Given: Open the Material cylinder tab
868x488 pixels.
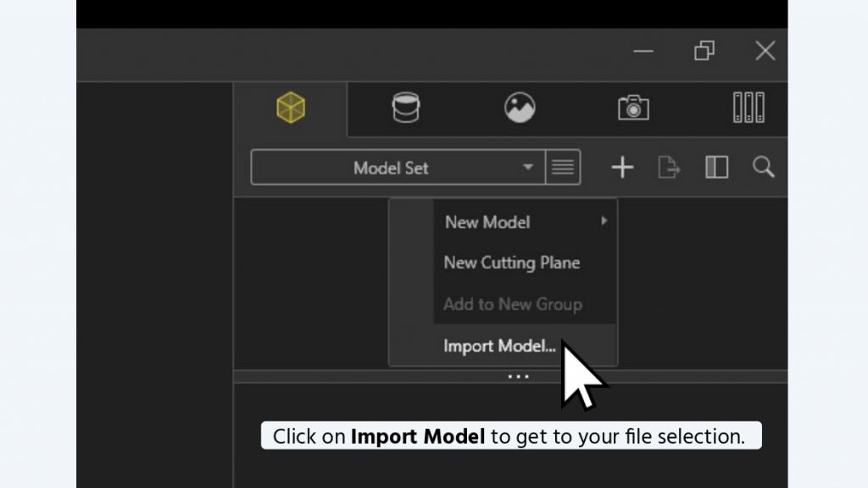Looking at the screenshot, I should pyautogui.click(x=405, y=108).
